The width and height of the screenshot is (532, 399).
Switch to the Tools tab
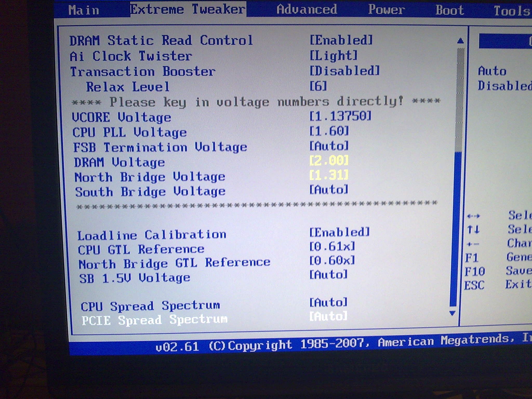[x=512, y=11]
